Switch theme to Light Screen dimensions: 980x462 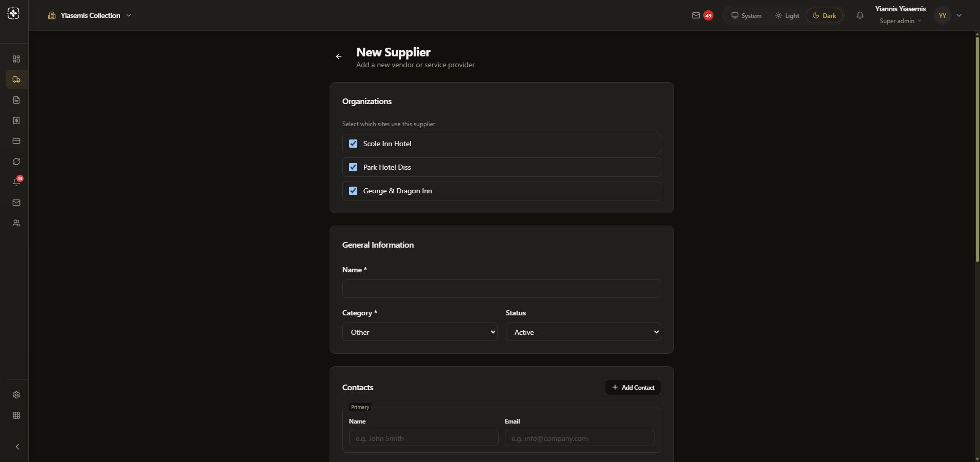point(787,15)
